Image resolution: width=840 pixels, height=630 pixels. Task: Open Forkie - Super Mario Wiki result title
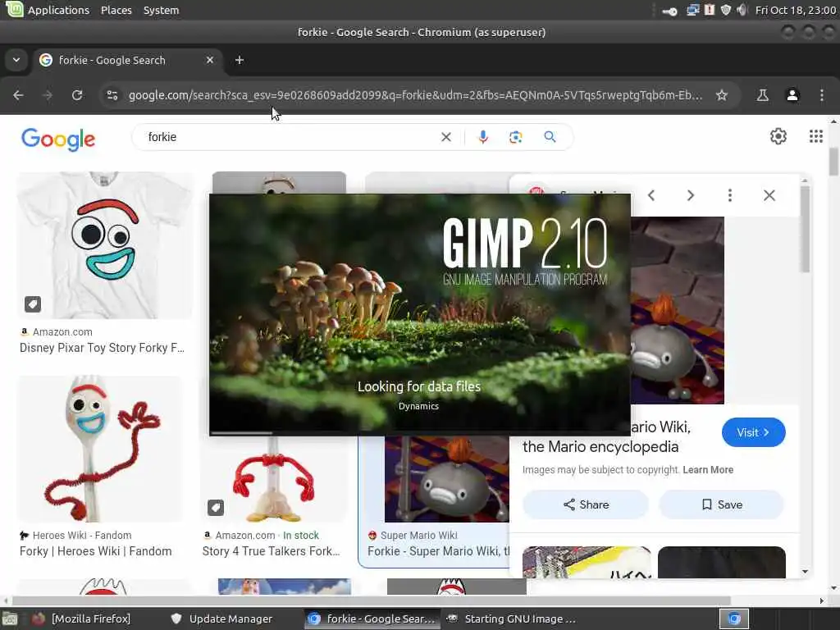(x=438, y=551)
